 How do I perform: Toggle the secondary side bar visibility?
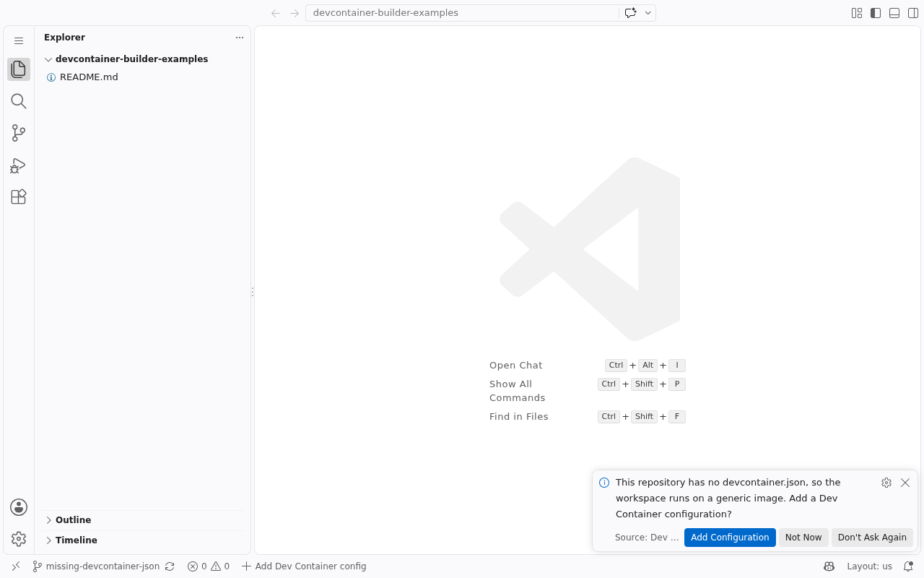[x=913, y=13]
